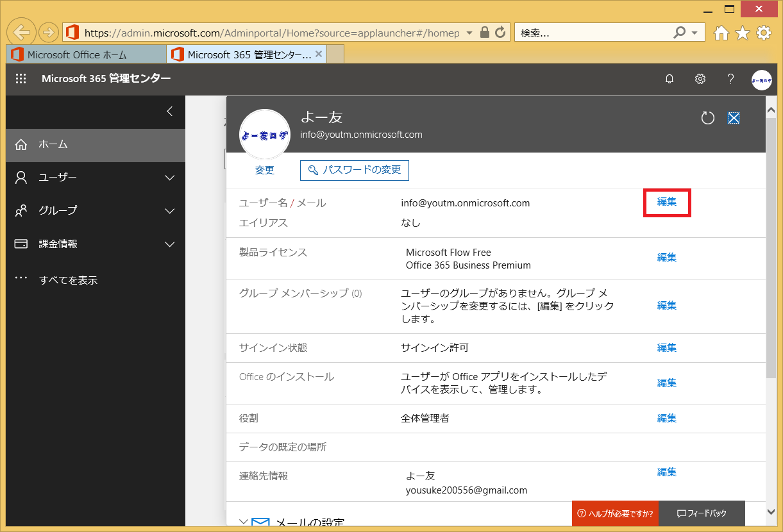Open account avatar in top-right header
The height and width of the screenshot is (532, 783).
(x=761, y=79)
